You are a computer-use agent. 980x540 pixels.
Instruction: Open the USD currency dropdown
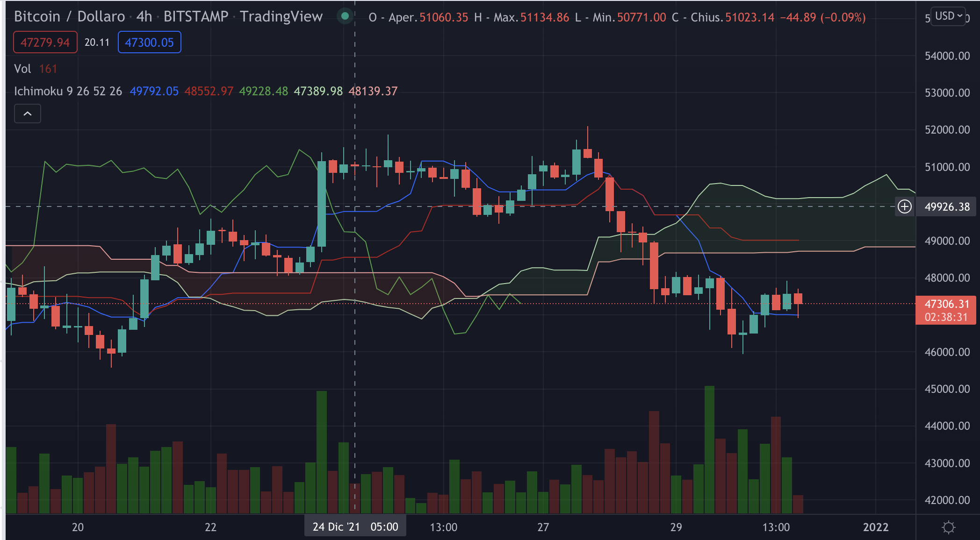[948, 16]
